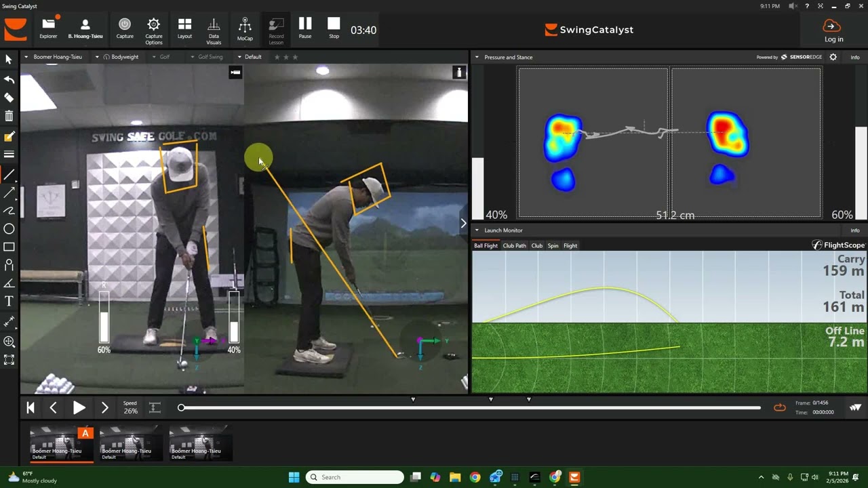
Task: Click the sync icon beside Speed
Action: pos(155,407)
